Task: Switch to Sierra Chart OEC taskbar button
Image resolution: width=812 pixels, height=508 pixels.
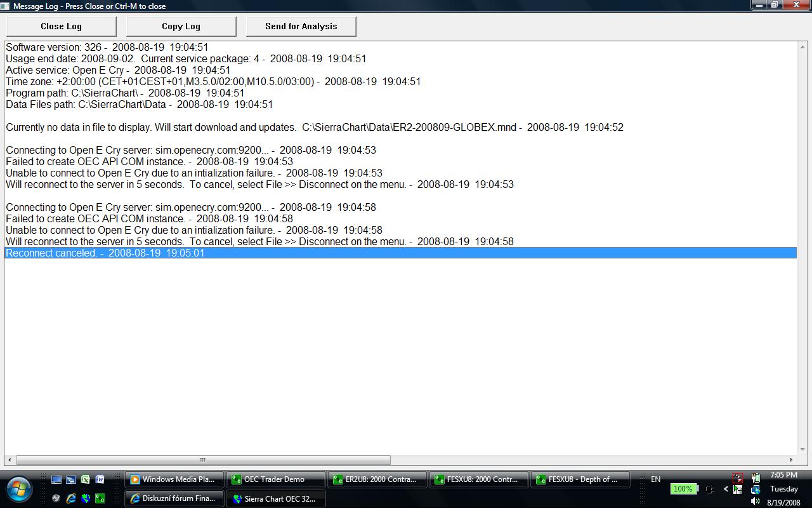Action: pyautogui.click(x=276, y=498)
